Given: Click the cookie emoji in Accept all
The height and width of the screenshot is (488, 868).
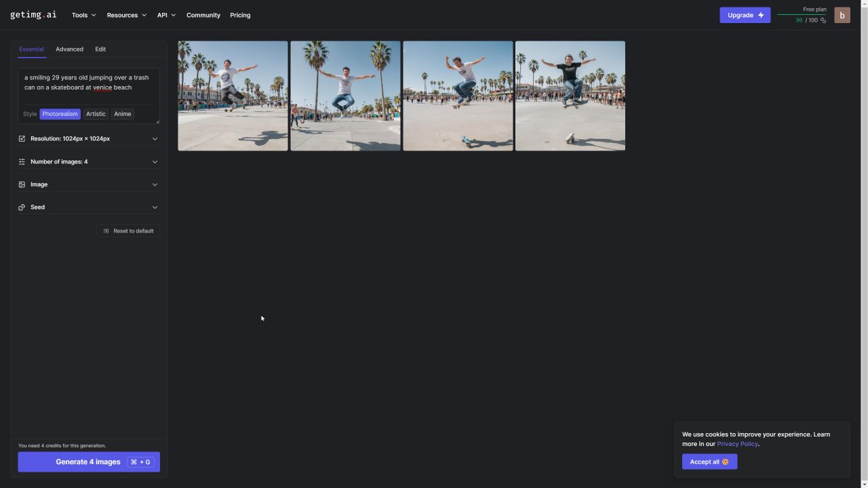Looking at the screenshot, I should click(725, 462).
